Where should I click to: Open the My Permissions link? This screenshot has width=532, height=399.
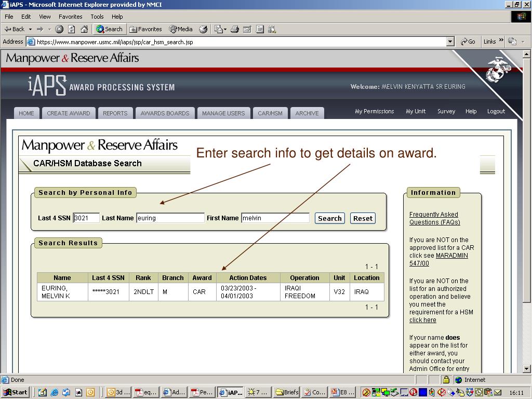pyautogui.click(x=375, y=111)
